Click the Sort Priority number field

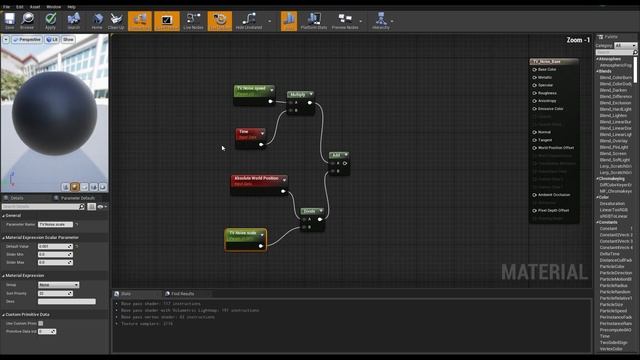click(x=56, y=293)
